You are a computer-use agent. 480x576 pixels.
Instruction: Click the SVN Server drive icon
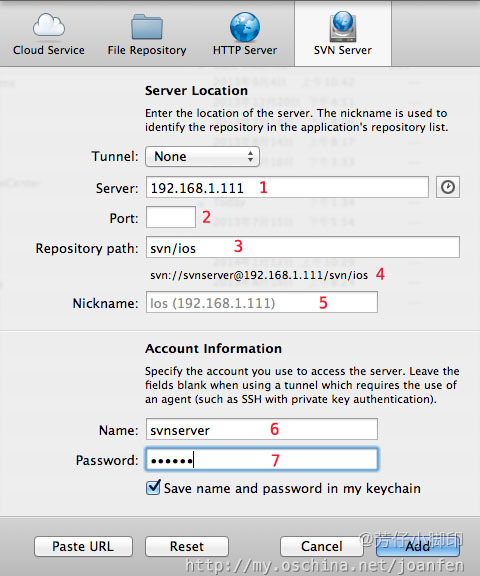(343, 26)
